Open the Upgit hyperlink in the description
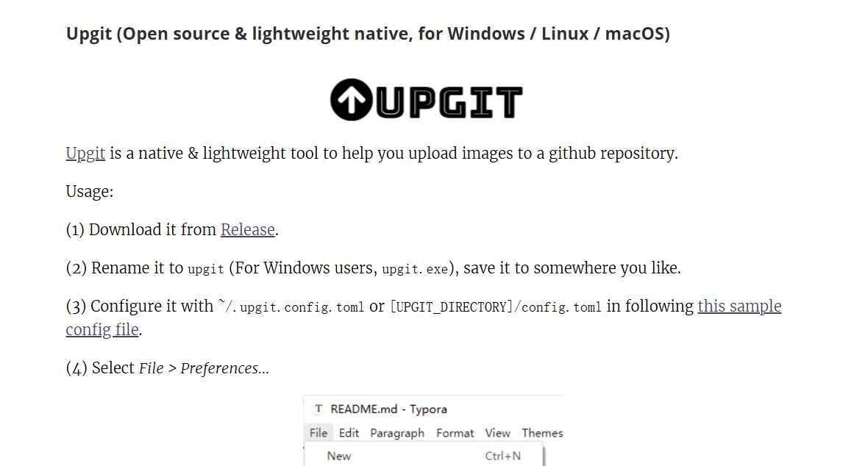This screenshot has height=466, width=868. (85, 154)
